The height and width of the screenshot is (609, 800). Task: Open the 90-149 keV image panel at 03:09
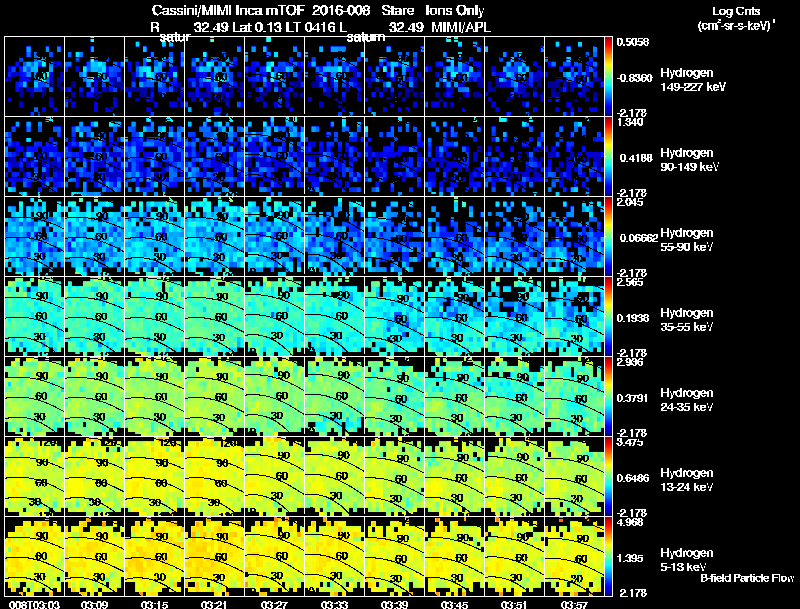94,156
